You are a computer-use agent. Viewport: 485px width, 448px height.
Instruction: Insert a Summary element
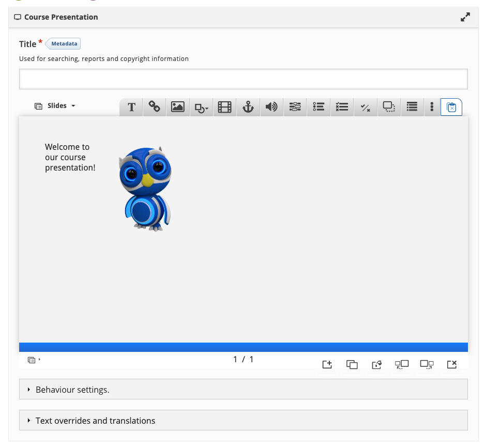pos(412,107)
